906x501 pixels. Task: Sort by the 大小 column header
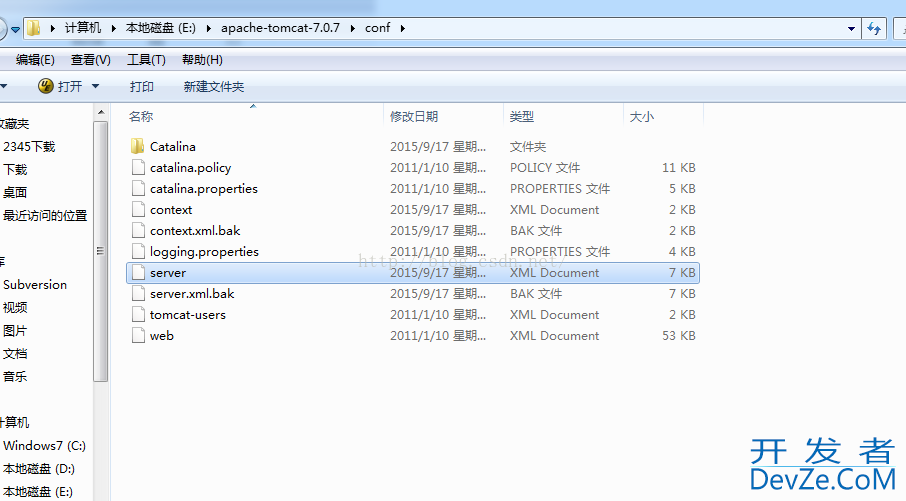(641, 117)
